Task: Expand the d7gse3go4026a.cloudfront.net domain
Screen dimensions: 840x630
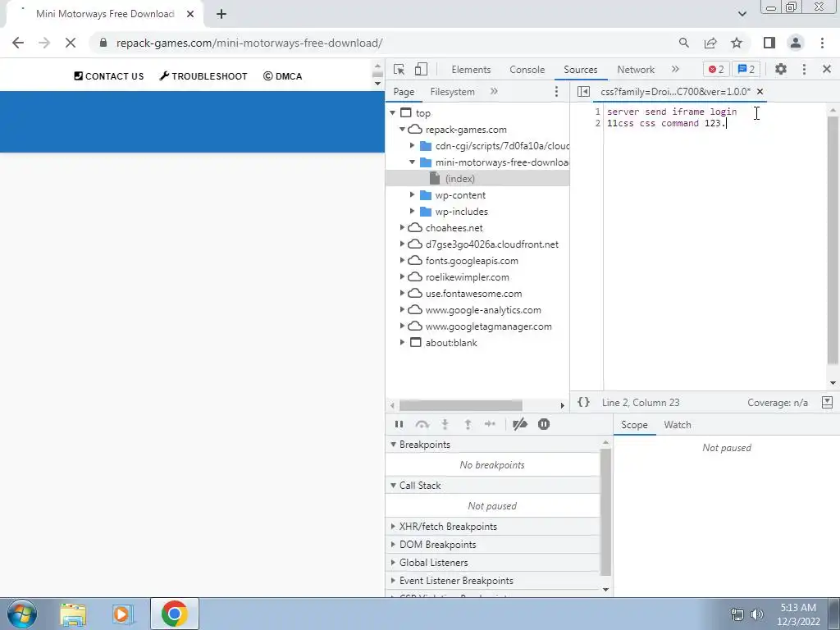Action: pos(402,244)
